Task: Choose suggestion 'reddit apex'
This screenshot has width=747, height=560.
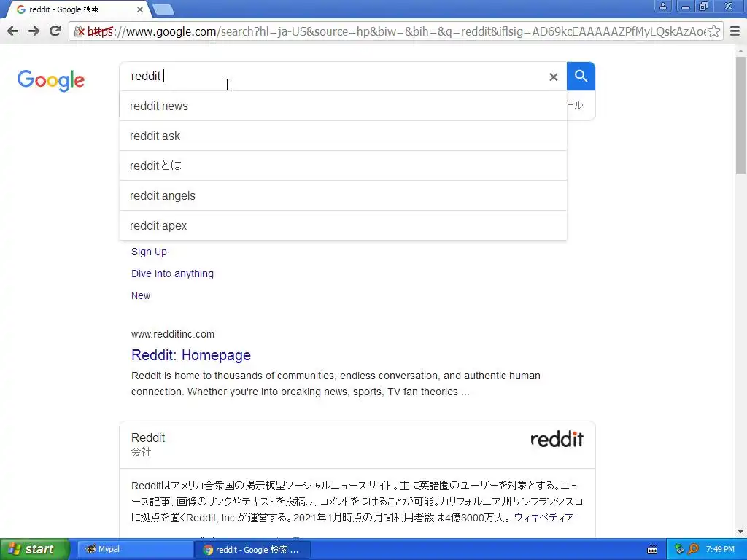Action: (x=343, y=226)
